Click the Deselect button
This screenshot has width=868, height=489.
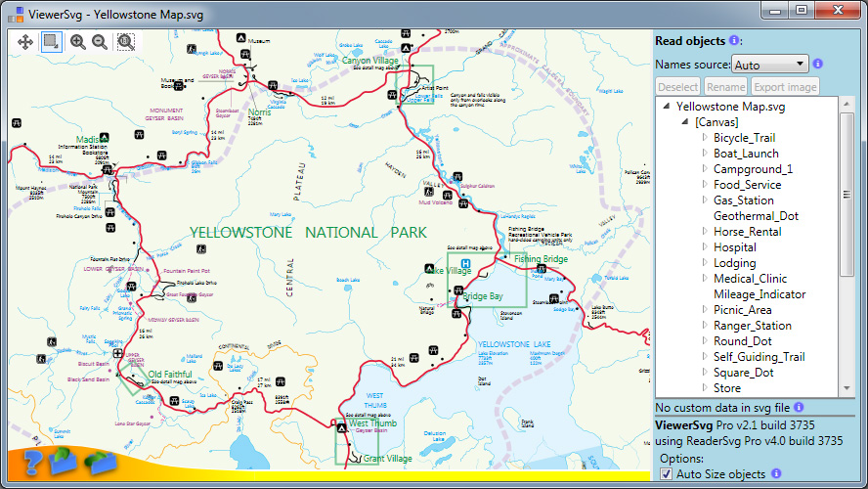tap(678, 87)
